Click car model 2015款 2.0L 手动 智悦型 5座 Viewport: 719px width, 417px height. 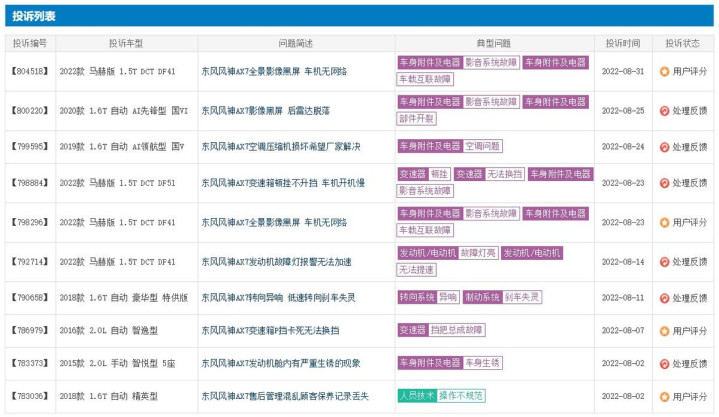tap(117, 363)
